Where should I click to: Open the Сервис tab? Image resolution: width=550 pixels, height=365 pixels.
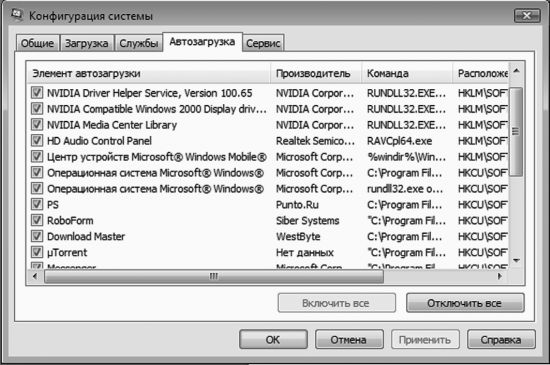pyautogui.click(x=263, y=43)
